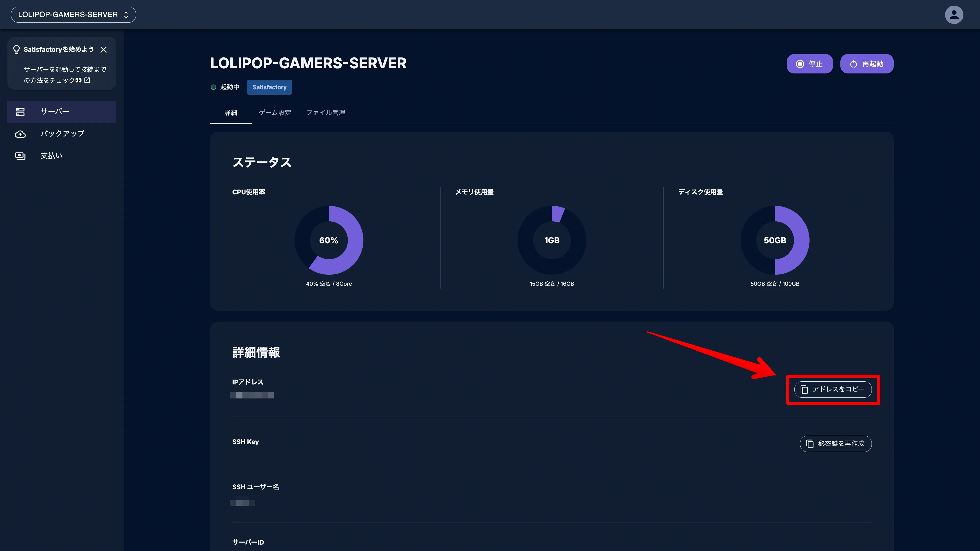980x551 pixels.
Task: Click the lightbulb tip icon
Action: [16, 49]
